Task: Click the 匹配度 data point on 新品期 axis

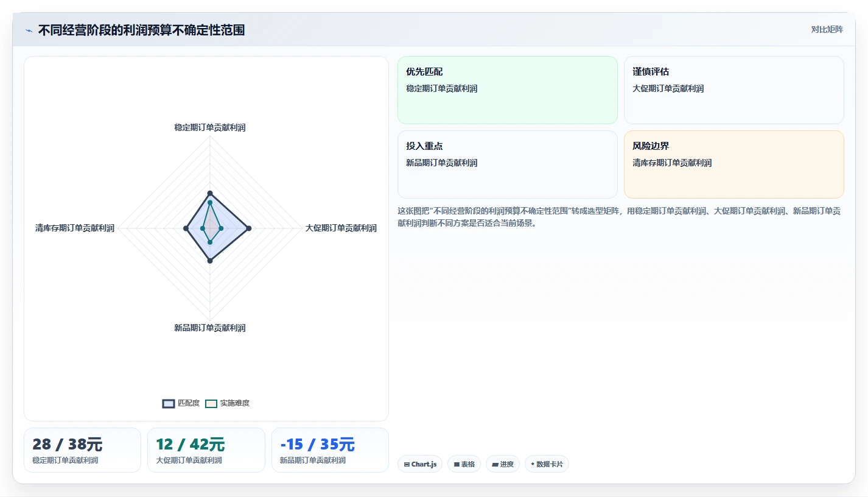Action: tap(210, 261)
